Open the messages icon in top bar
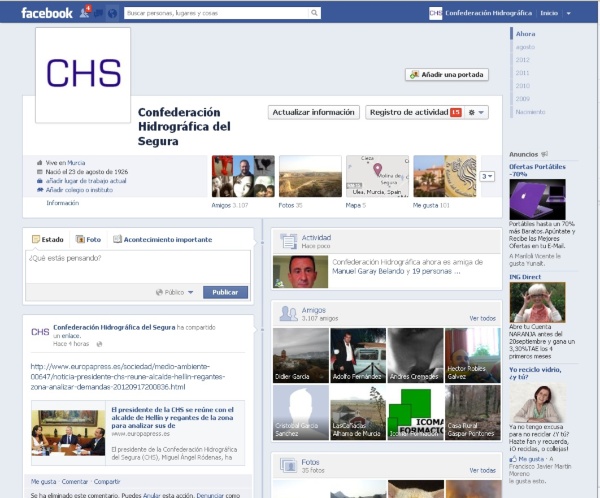This screenshot has height=498, width=600. 98,13
